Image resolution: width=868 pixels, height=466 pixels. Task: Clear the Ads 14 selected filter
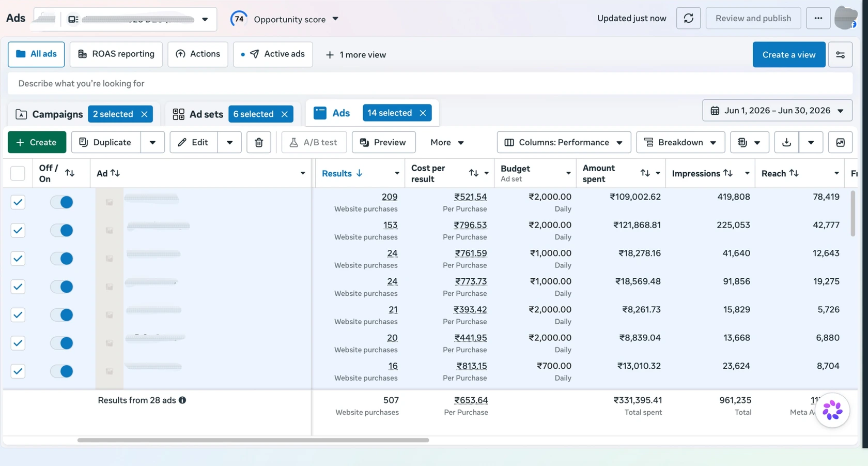click(x=423, y=113)
